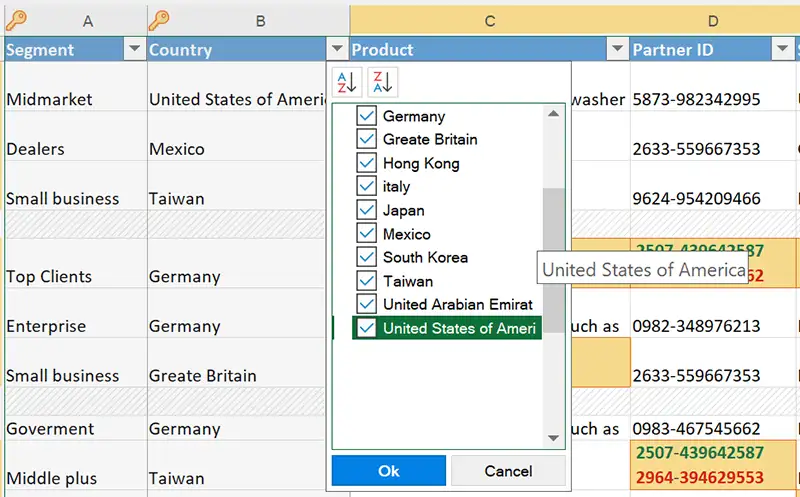The width and height of the screenshot is (800, 497).
Task: Click United States of Ameri country cell
Action: [x=236, y=87]
